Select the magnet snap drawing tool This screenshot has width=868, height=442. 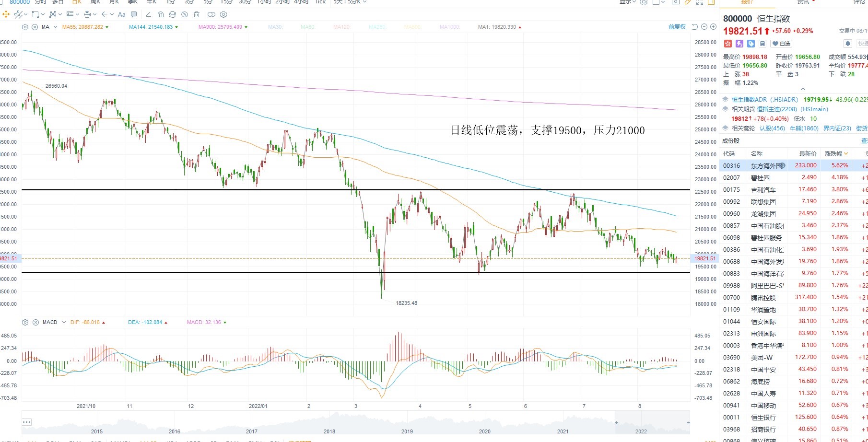161,14
